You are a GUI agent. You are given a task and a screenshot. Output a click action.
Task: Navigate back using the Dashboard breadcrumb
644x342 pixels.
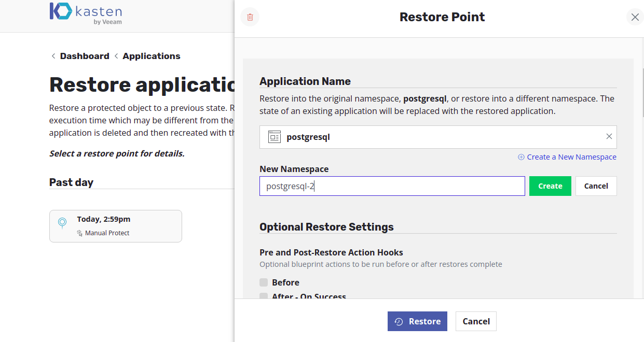(x=85, y=55)
